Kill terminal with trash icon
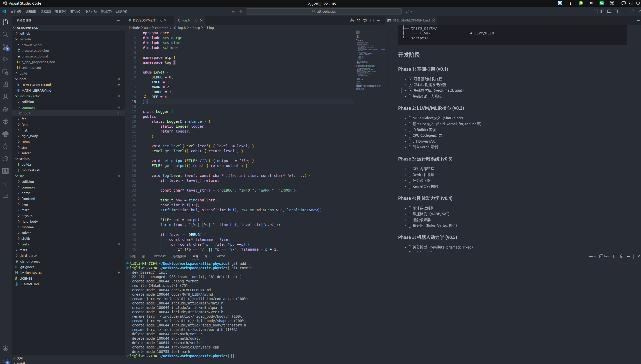The width and height of the screenshot is (641, 364). point(622,256)
